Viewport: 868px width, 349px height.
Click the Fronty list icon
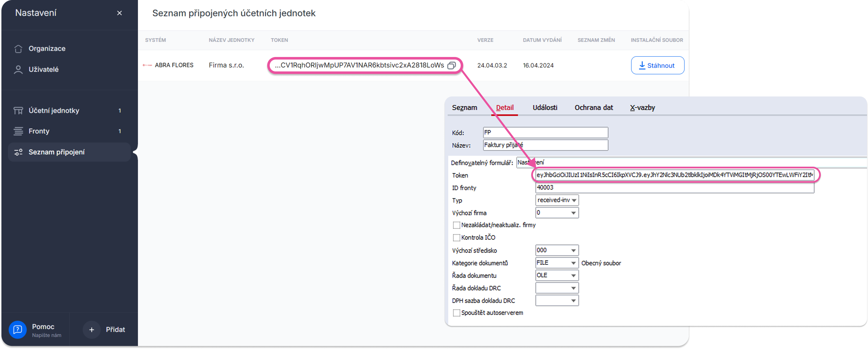18,131
